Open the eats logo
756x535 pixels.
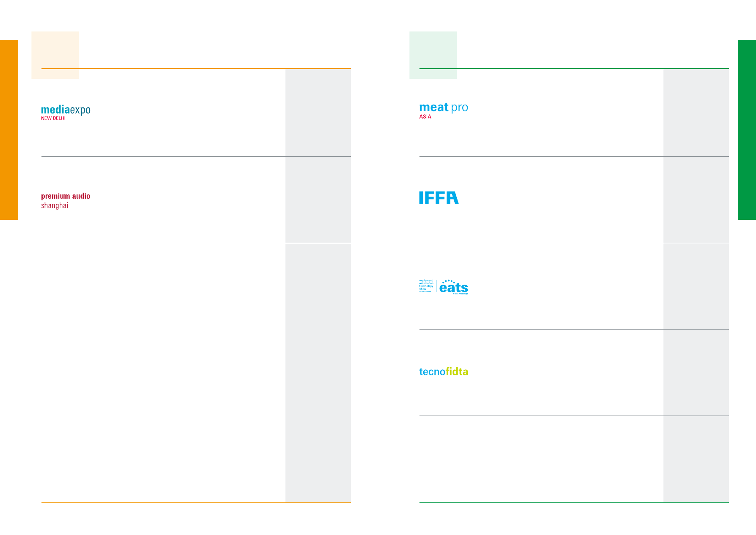click(453, 287)
